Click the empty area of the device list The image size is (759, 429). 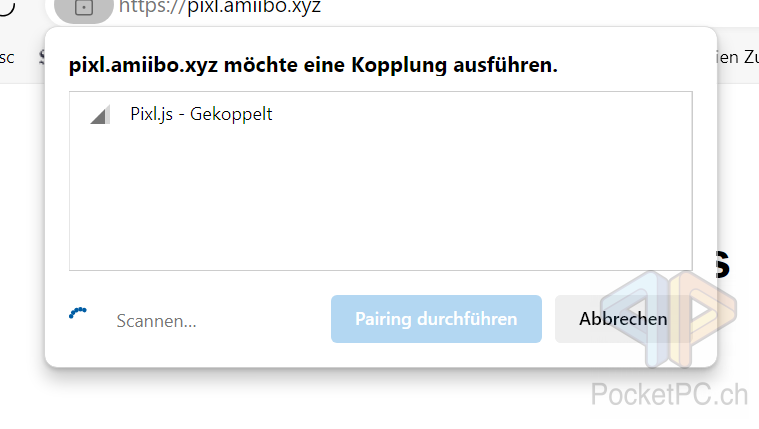(380, 203)
